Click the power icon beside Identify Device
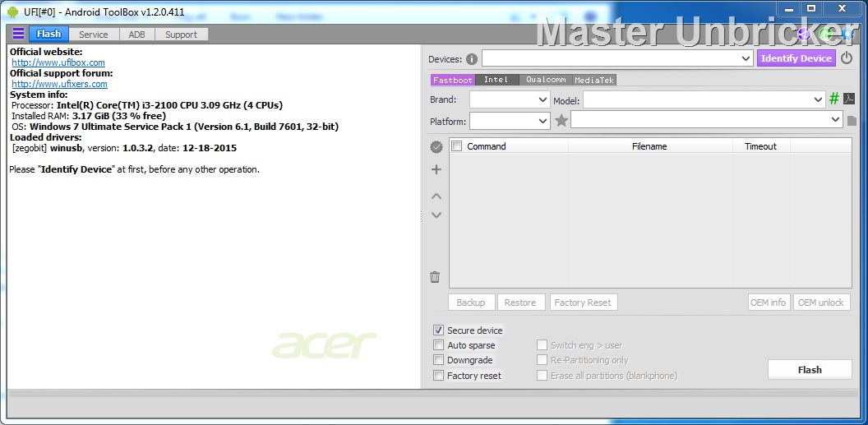The image size is (868, 425). [847, 58]
